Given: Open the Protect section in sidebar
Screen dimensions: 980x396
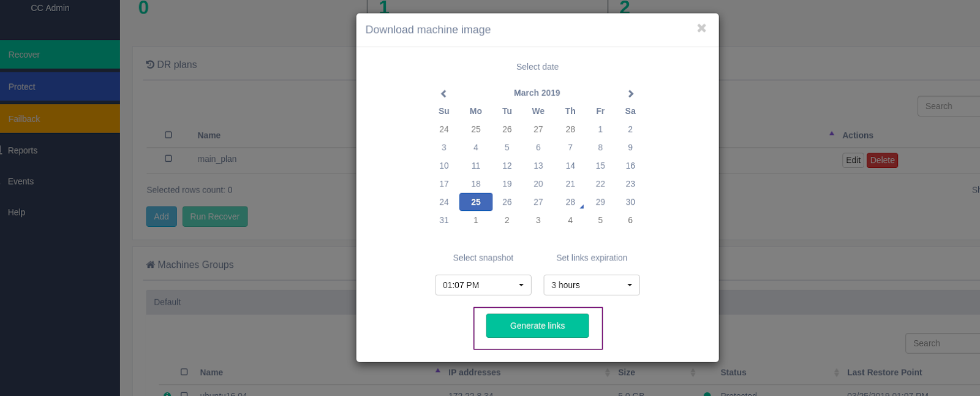Looking at the screenshot, I should tap(60, 87).
